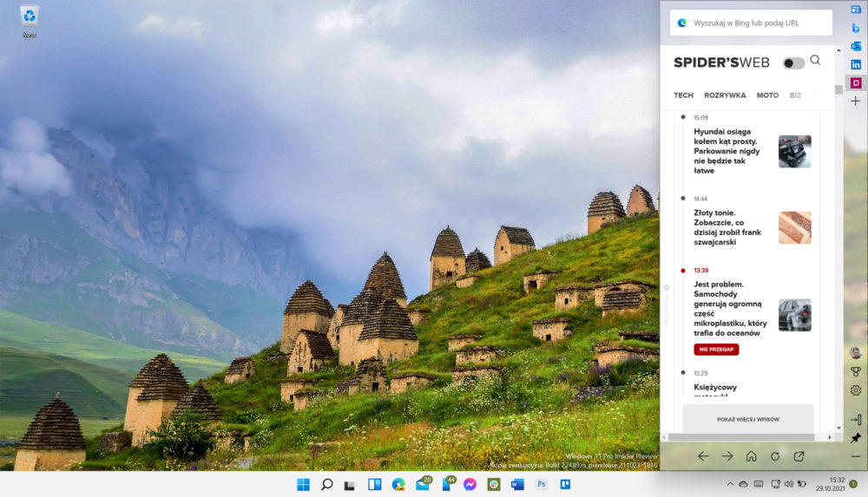Open the news feed icon in Edge sidebar

pyautogui.click(x=856, y=10)
